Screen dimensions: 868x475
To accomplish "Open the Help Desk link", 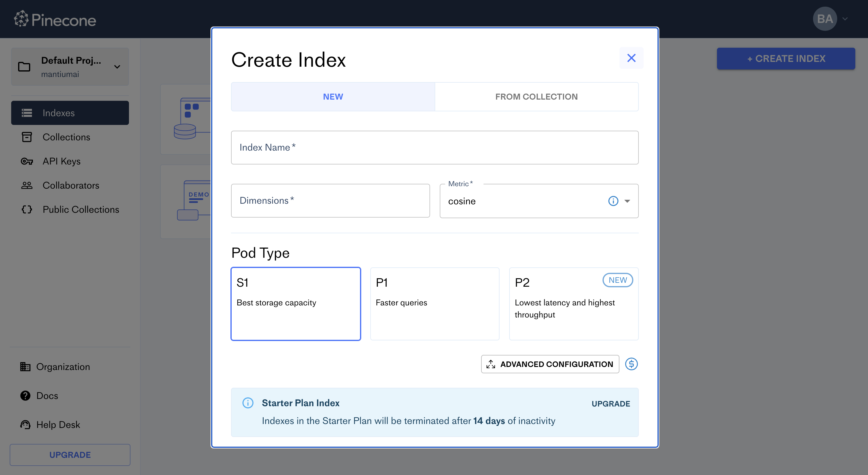I will point(58,425).
